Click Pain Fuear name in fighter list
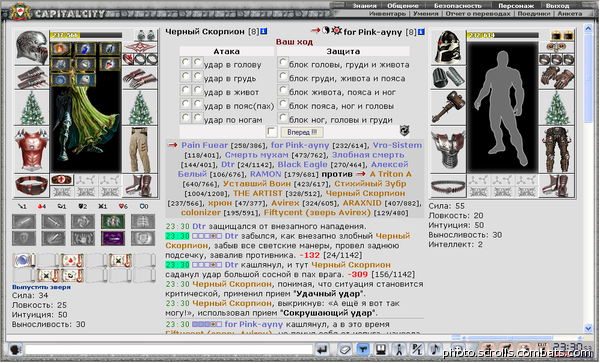The width and height of the screenshot is (600, 363). (205, 145)
